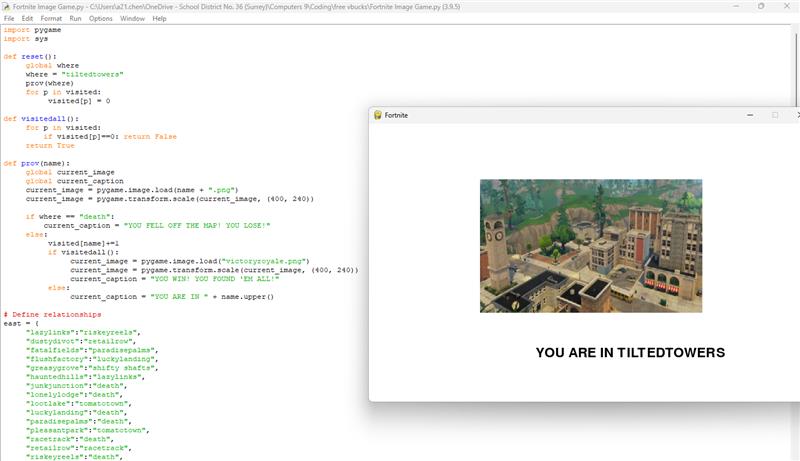Click the 'visited[p] = 0' line
This screenshot has height=461, width=800.
click(79, 101)
